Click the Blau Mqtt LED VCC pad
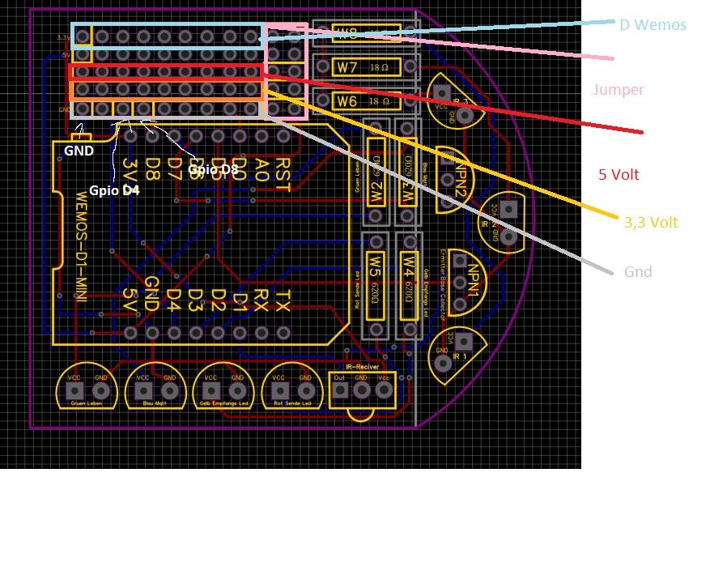Viewport: 727px width, 588px height. 143,391
